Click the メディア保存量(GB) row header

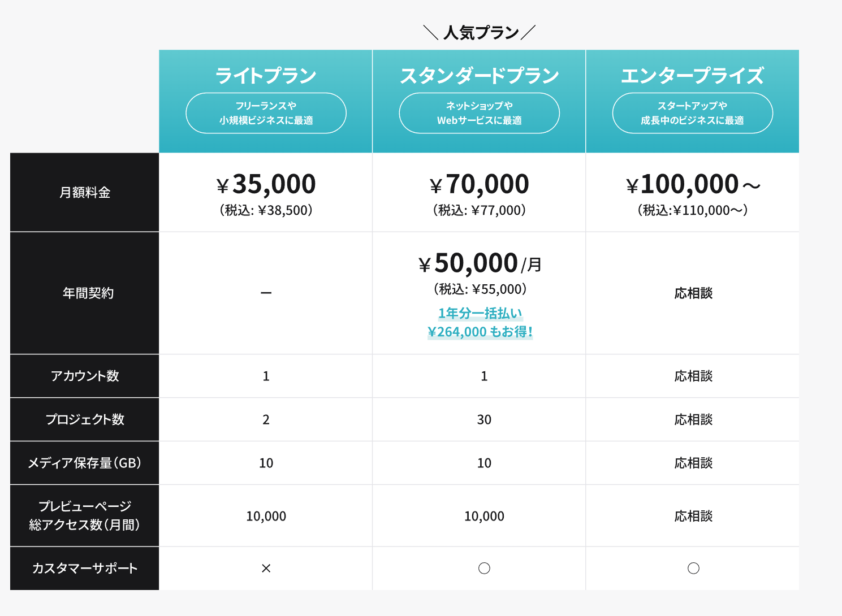click(85, 463)
